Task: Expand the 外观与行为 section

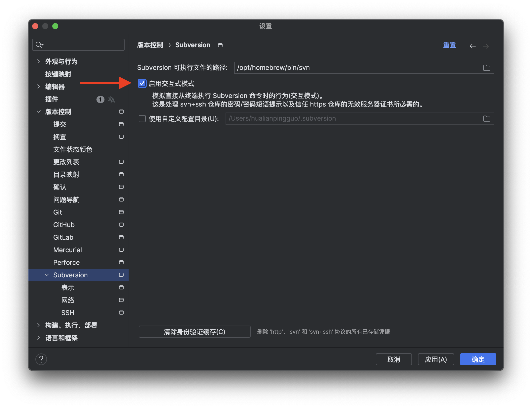Action: (x=39, y=61)
